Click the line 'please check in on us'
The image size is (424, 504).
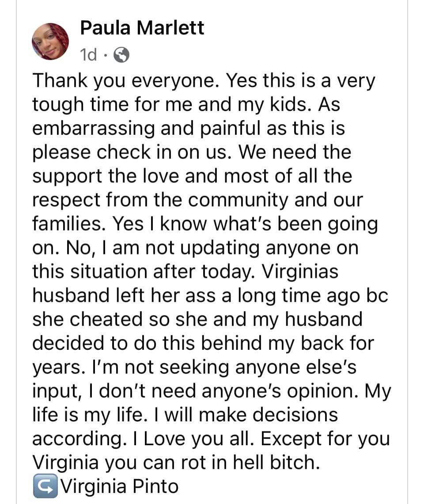(x=192, y=152)
